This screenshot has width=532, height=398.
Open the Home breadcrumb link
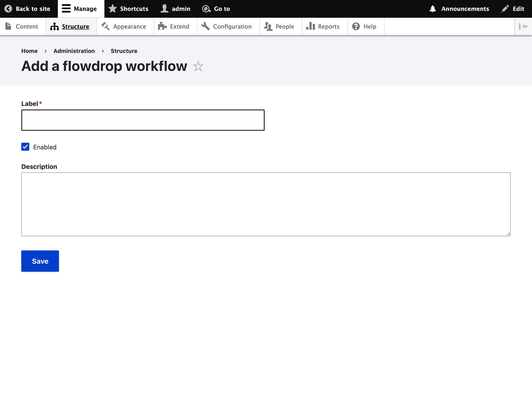pyautogui.click(x=29, y=51)
